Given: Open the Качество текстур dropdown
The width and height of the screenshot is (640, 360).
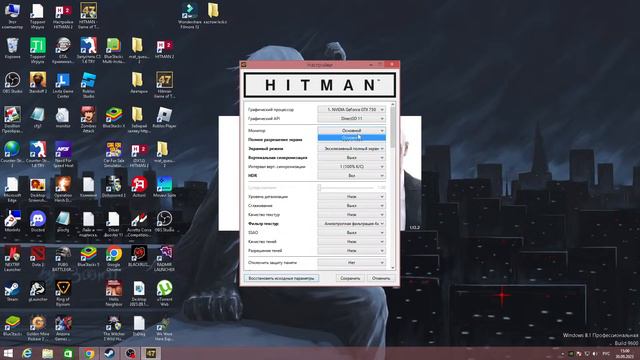Looking at the screenshot, I should point(351,215).
